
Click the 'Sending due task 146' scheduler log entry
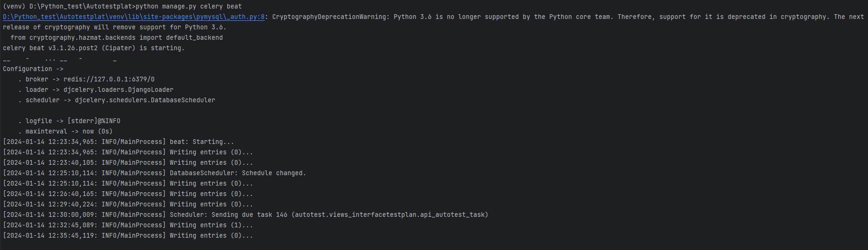(x=329, y=215)
